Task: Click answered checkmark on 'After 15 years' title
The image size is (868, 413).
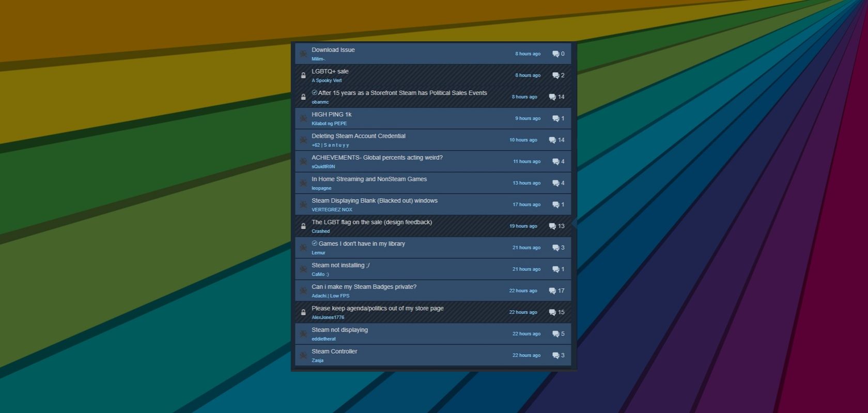Action: click(315, 92)
